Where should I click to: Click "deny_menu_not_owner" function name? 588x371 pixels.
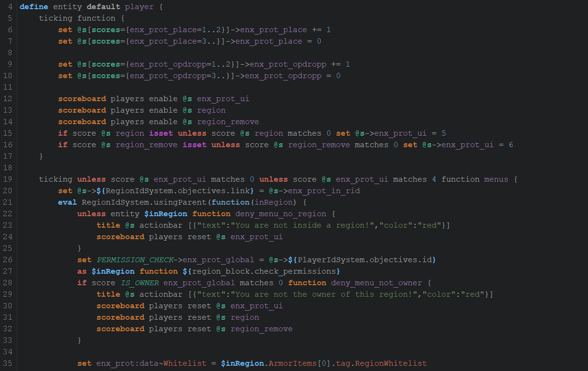(376, 283)
